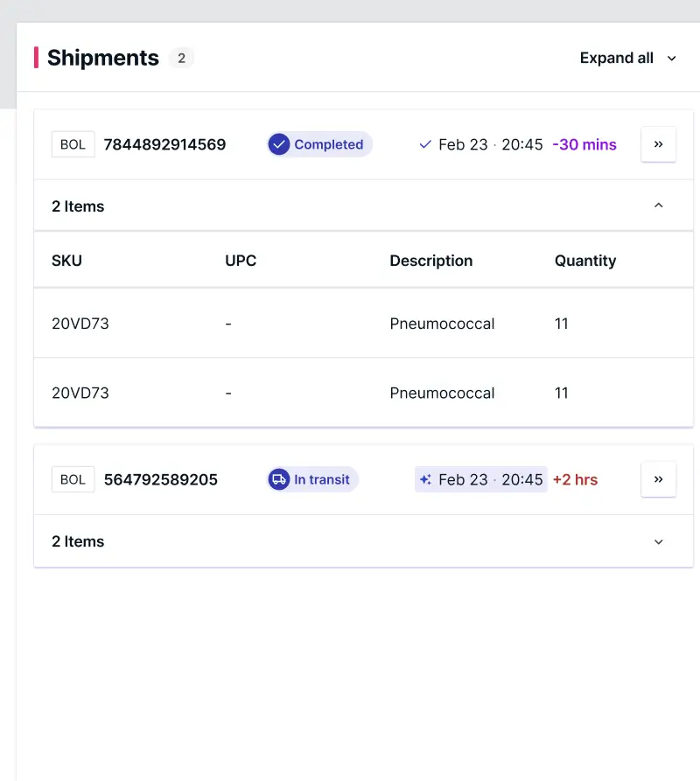Image resolution: width=700 pixels, height=781 pixels.
Task: Click the BOL tag on second shipment
Action: [73, 479]
